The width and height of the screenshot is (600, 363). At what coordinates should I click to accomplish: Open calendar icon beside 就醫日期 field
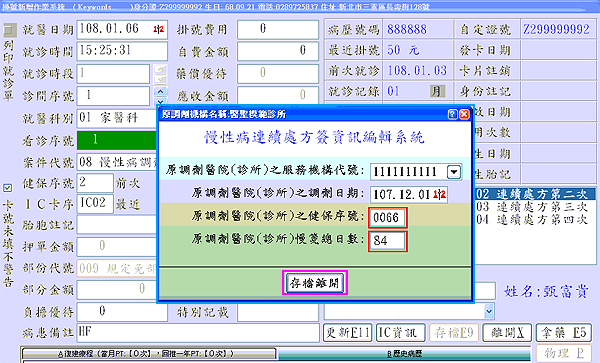tap(158, 29)
